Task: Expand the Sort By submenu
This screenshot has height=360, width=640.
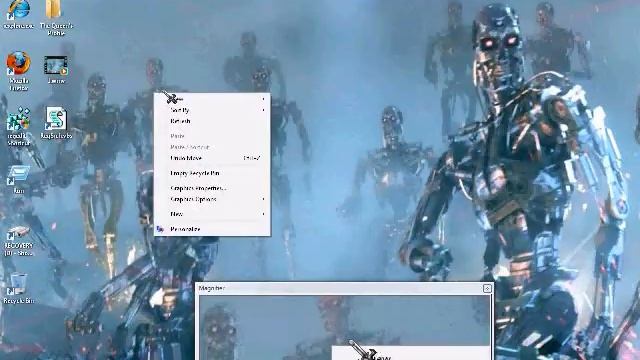Action: click(x=212, y=110)
